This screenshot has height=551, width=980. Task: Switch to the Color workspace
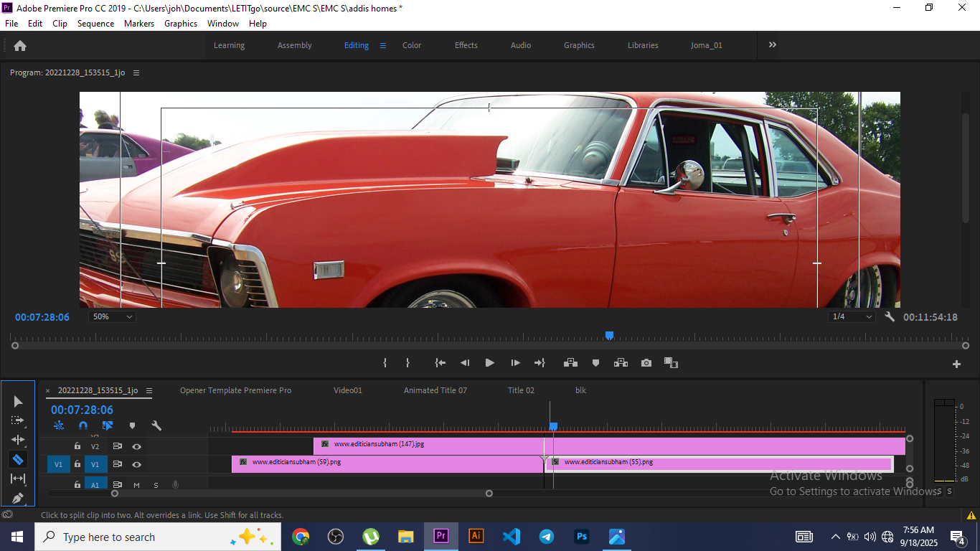pyautogui.click(x=412, y=45)
